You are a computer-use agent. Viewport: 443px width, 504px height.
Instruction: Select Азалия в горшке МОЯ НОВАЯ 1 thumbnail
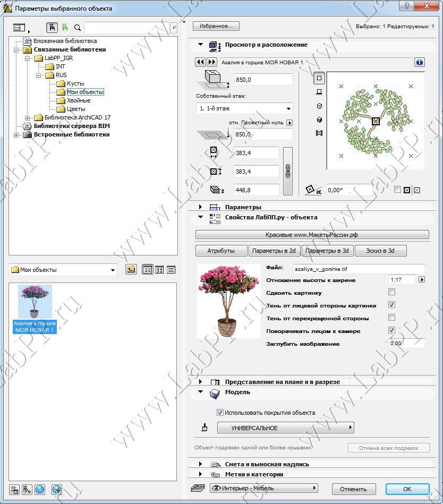tap(35, 309)
